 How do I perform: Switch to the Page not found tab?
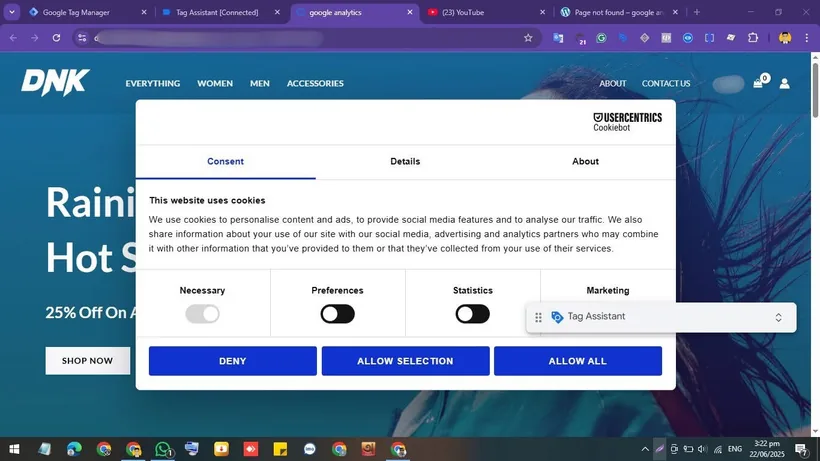pos(619,12)
